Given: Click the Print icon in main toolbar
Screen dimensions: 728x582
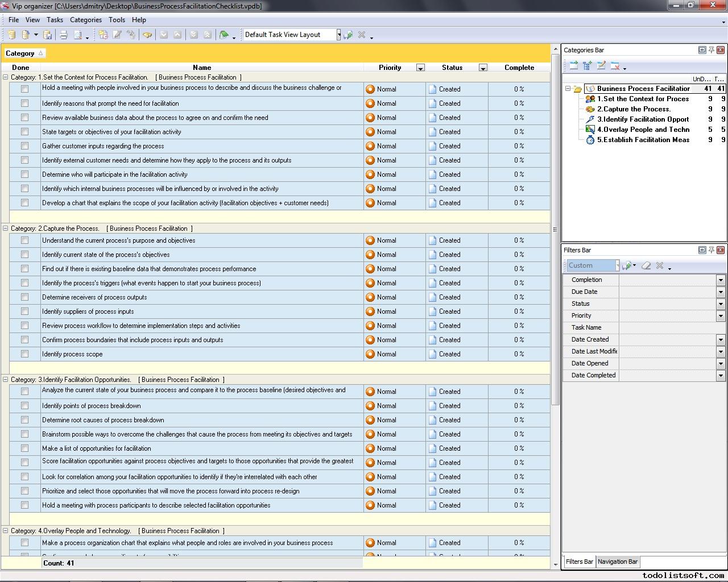Looking at the screenshot, I should (64, 35).
